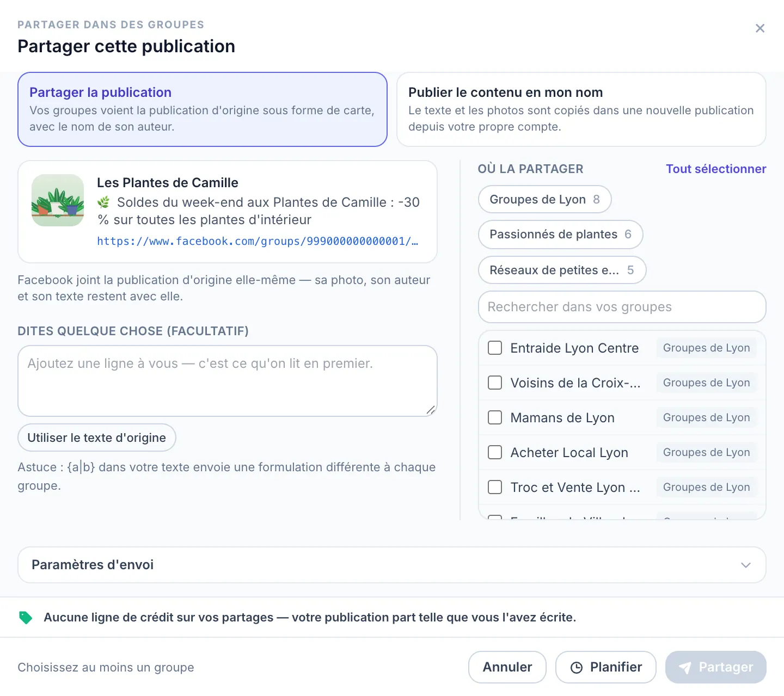Click the green tag icon in credit notice

pyautogui.click(x=26, y=617)
